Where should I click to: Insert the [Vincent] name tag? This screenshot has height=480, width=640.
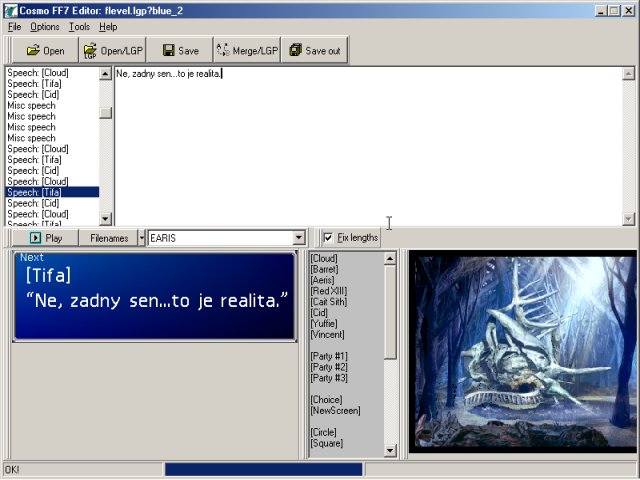click(328, 334)
